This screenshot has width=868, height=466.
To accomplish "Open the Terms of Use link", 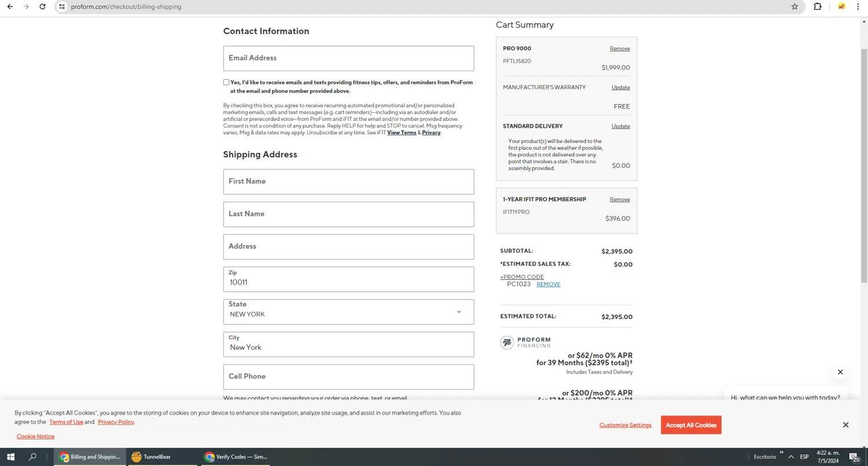I will coord(66,422).
